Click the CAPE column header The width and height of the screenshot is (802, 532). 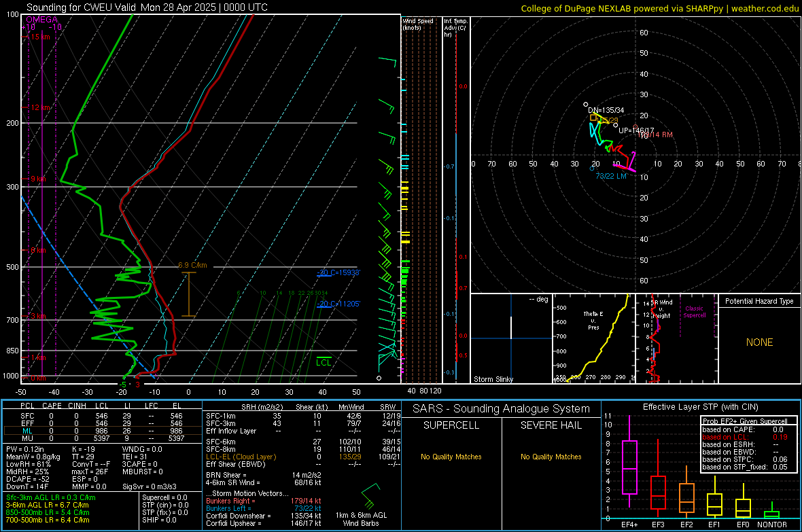(x=52, y=406)
